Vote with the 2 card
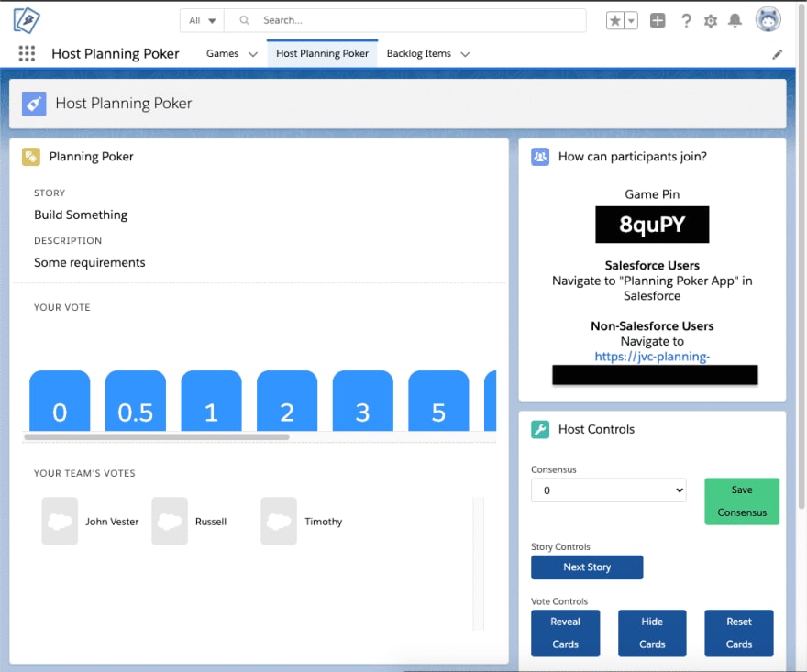This screenshot has width=807, height=672. [x=287, y=401]
